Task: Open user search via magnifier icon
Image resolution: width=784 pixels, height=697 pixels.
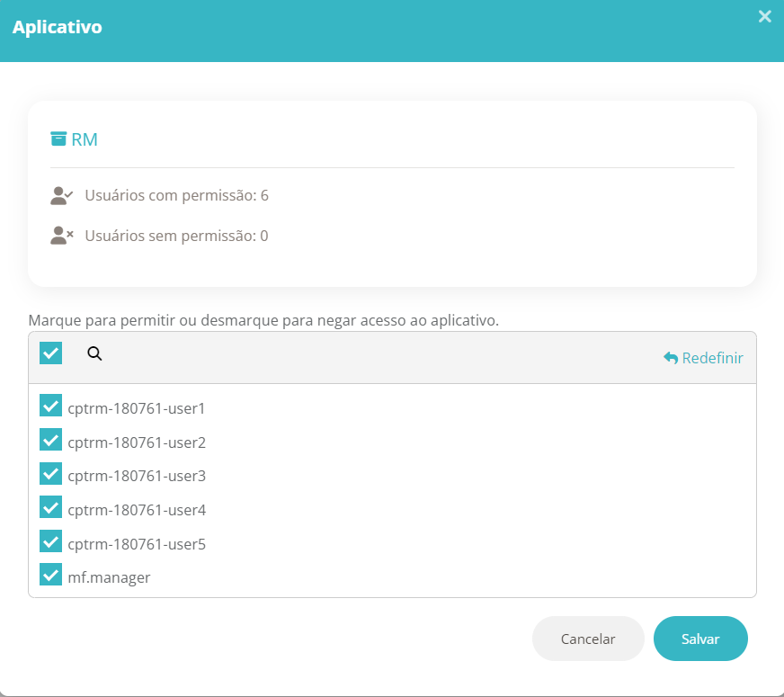Action: click(94, 353)
